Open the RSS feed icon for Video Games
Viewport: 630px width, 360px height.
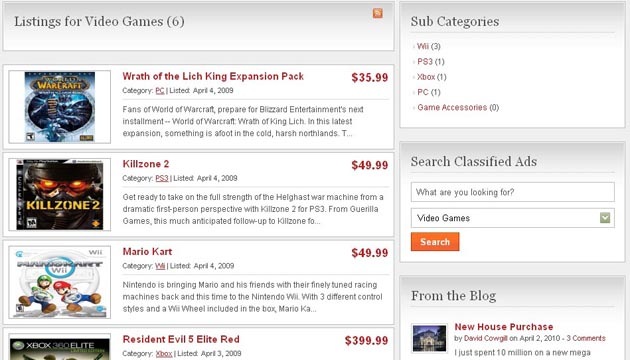(x=377, y=13)
